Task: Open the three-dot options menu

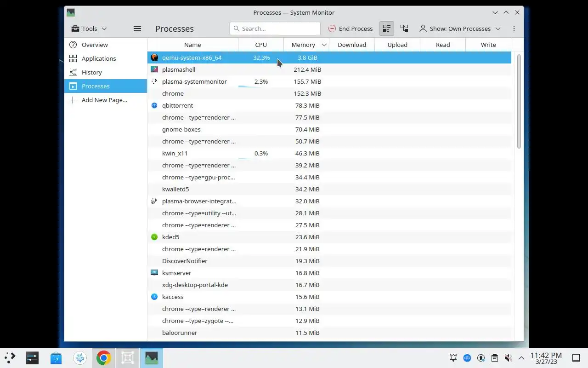Action: 514,29
